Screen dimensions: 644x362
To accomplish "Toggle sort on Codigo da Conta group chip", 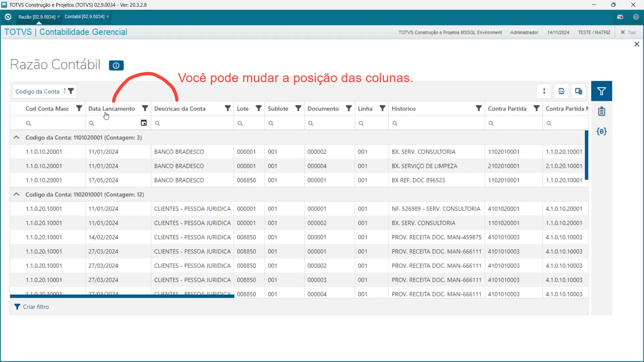I will pos(64,91).
